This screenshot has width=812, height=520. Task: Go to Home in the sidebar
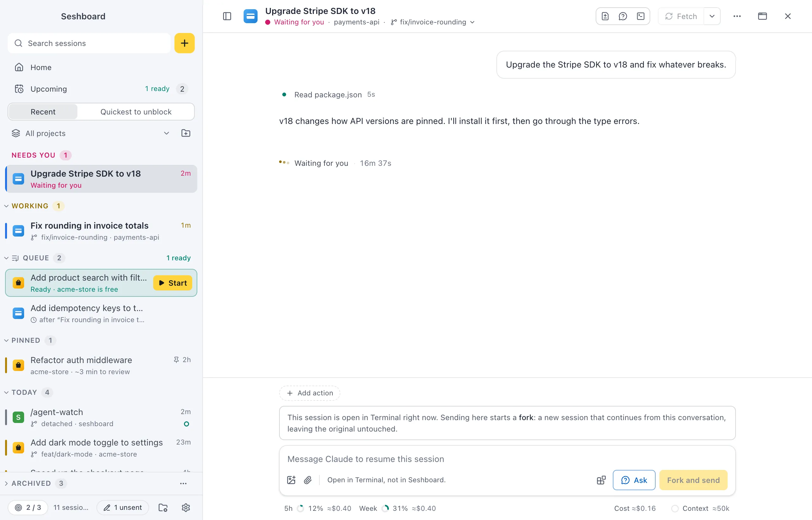coord(101,67)
